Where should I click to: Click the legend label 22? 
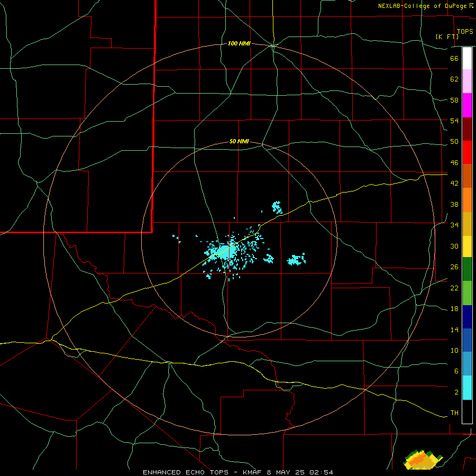pyautogui.click(x=454, y=288)
